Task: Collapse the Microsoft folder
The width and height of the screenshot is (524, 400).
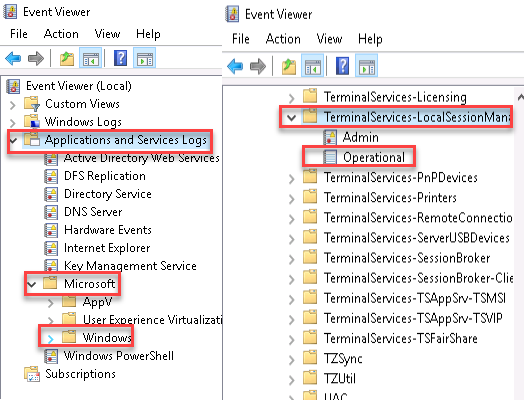Action: coord(32,284)
